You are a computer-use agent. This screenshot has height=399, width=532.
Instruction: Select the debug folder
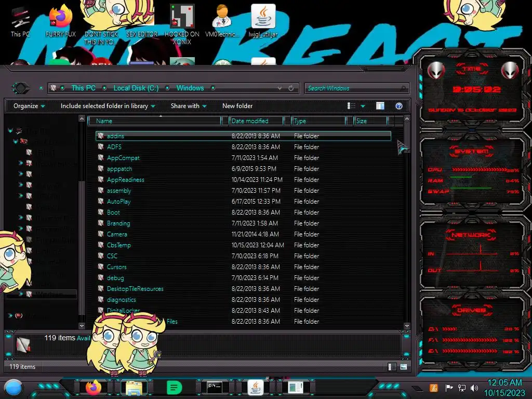tap(243, 278)
